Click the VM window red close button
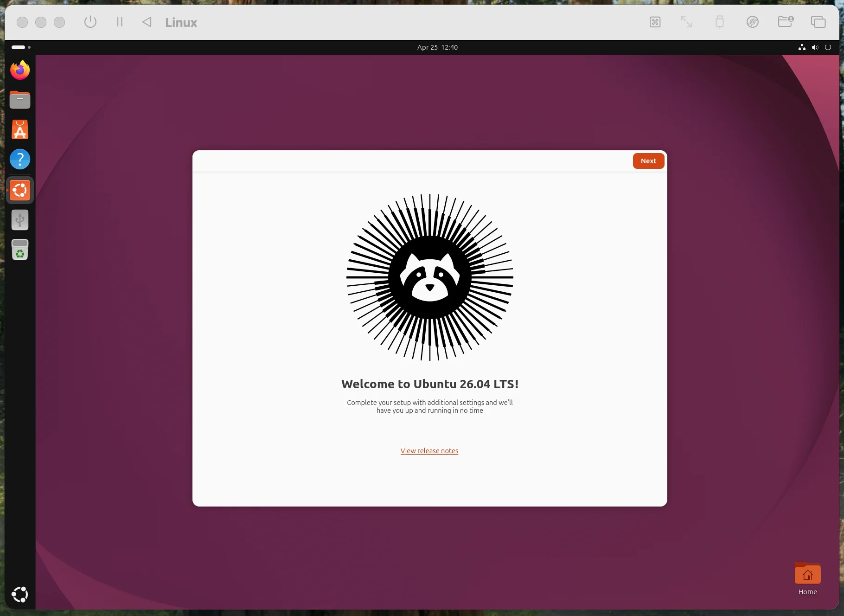 click(22, 22)
